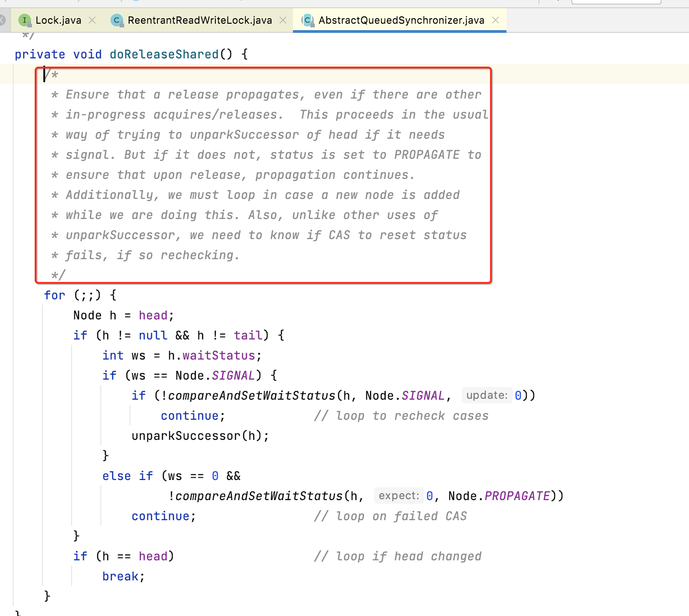Click the 'else if' keyword line
689x616 pixels.
128,476
